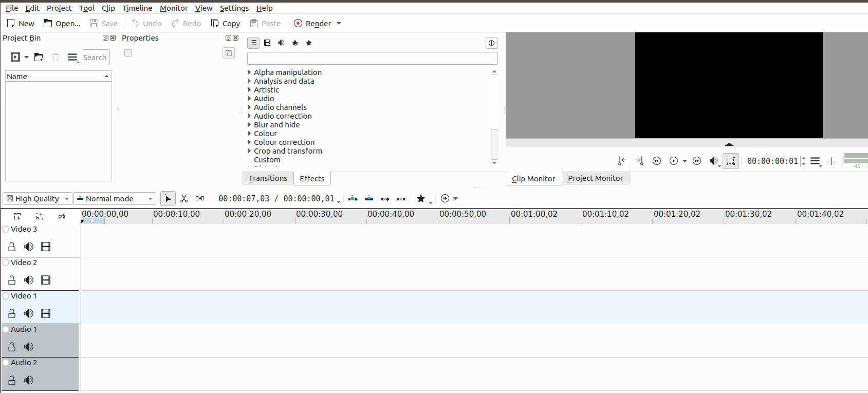Click the Project Bin search field

[96, 58]
